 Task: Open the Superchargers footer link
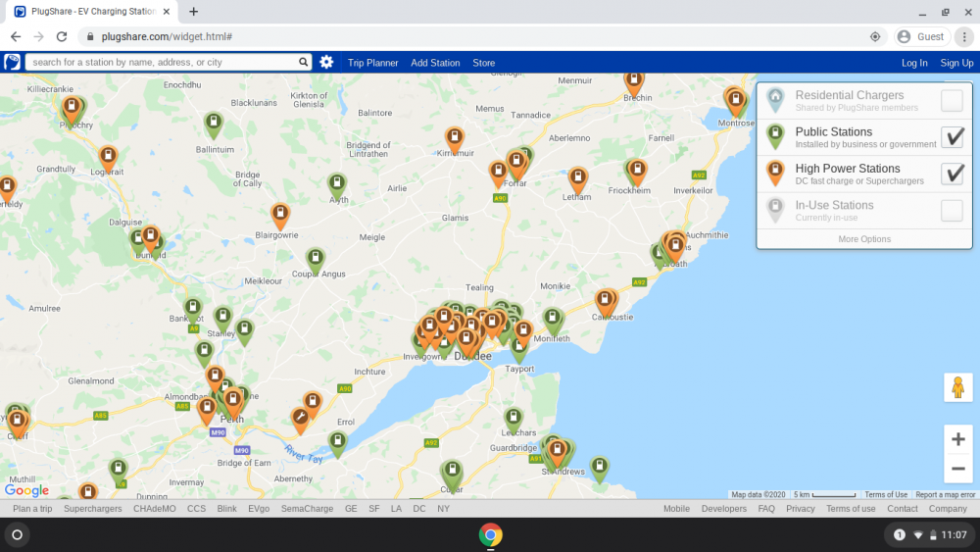[92, 508]
